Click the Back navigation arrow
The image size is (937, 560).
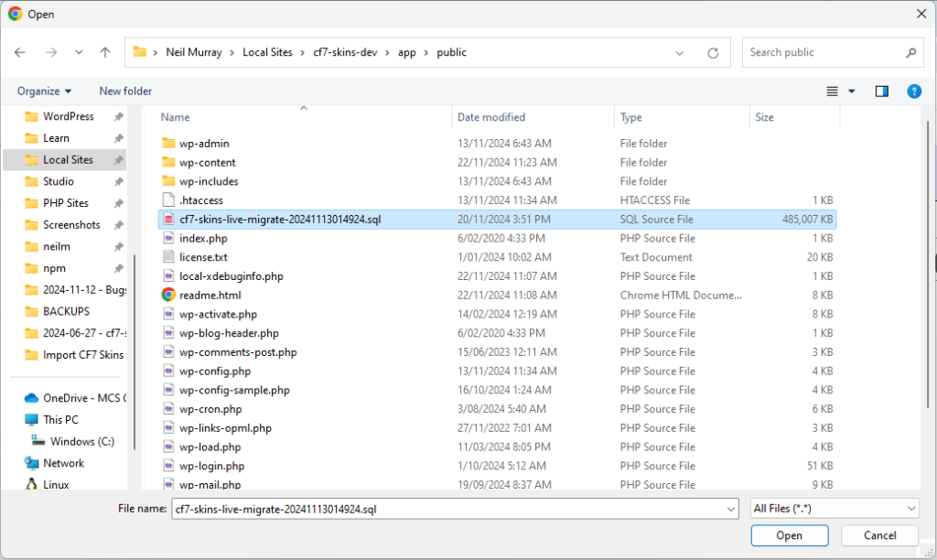coord(21,53)
